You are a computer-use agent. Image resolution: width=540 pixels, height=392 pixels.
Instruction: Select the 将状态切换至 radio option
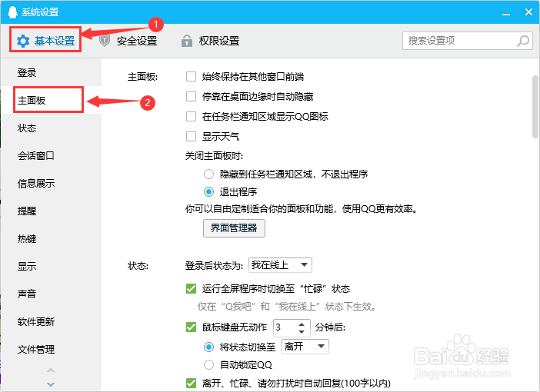(208, 347)
